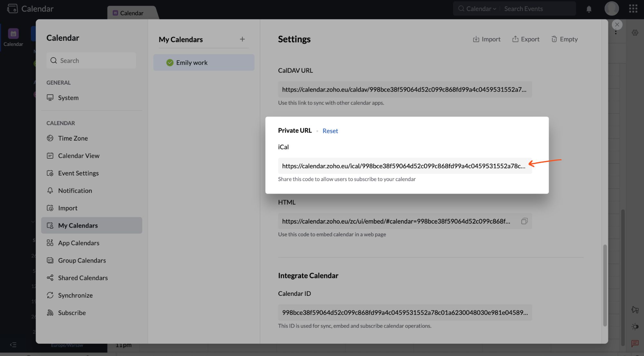
Task: Click the plus icon to add calendar
Action: [x=242, y=39]
